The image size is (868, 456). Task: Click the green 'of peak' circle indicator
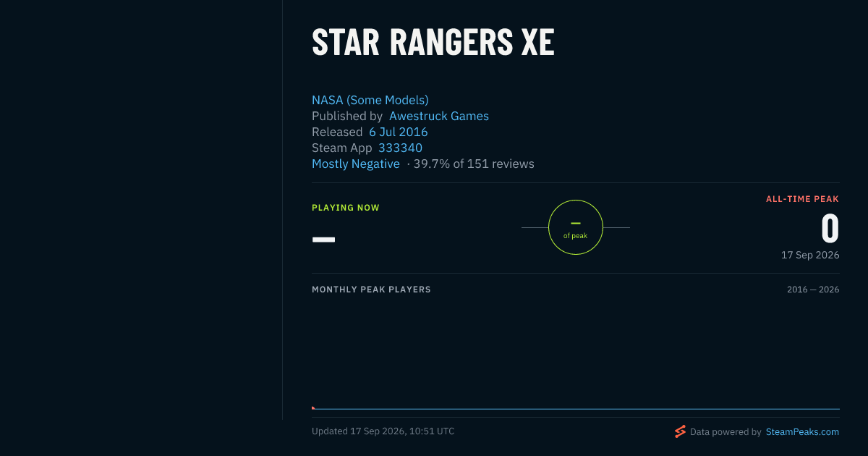576,227
